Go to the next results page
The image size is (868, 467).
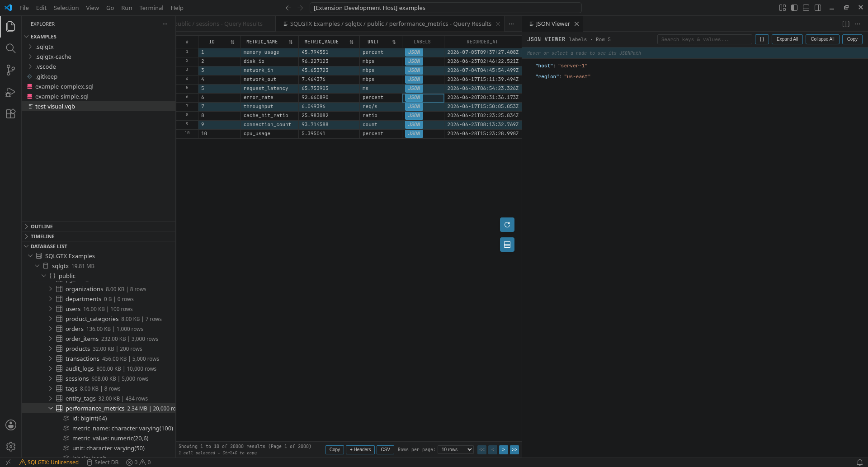point(504,450)
